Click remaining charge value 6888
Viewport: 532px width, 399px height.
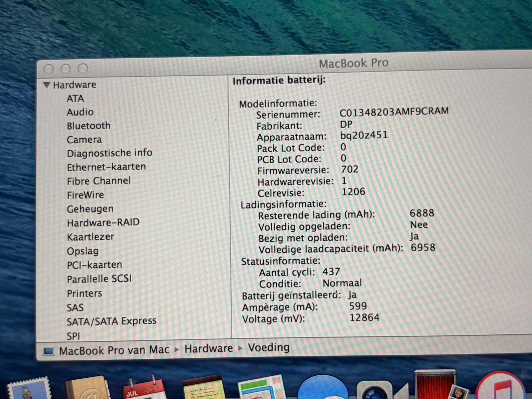tap(422, 213)
